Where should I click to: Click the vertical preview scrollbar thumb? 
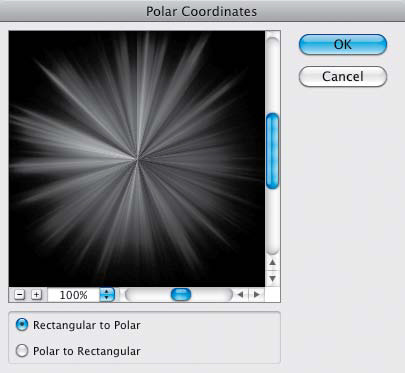click(x=273, y=151)
